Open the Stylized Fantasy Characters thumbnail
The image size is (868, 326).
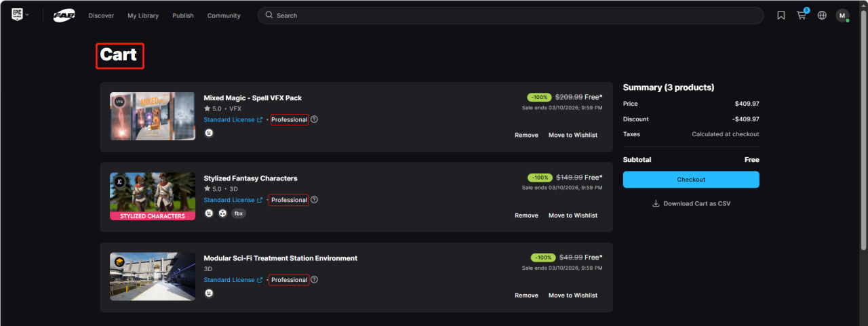click(x=153, y=197)
